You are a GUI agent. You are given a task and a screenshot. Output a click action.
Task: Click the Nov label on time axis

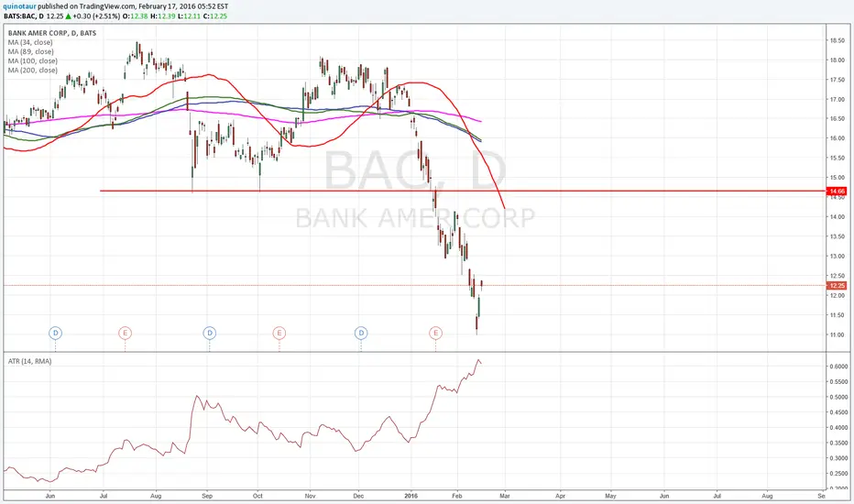coord(310,496)
